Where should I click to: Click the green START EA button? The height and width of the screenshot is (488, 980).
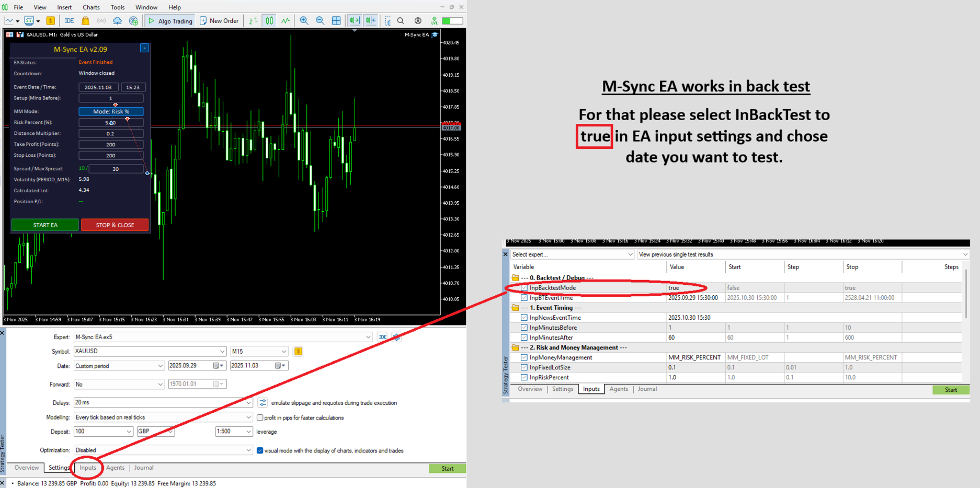(45, 225)
